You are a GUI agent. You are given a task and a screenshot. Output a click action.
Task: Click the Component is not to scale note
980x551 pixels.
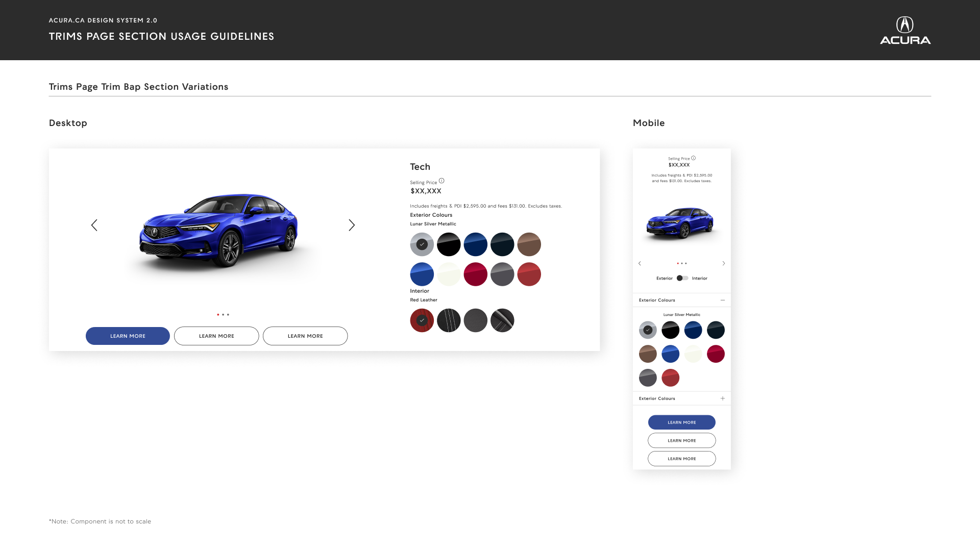(100, 521)
